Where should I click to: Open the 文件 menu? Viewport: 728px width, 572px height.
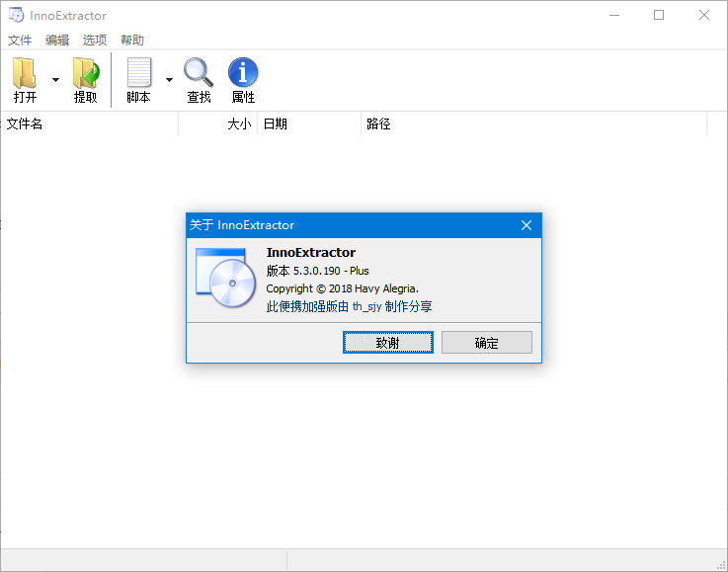(20, 41)
